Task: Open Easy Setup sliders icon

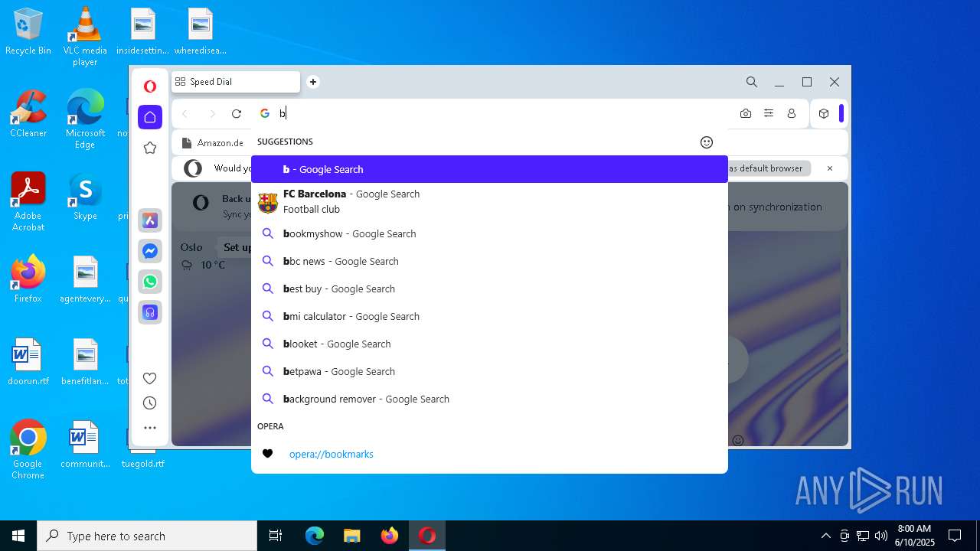Action: (x=769, y=113)
